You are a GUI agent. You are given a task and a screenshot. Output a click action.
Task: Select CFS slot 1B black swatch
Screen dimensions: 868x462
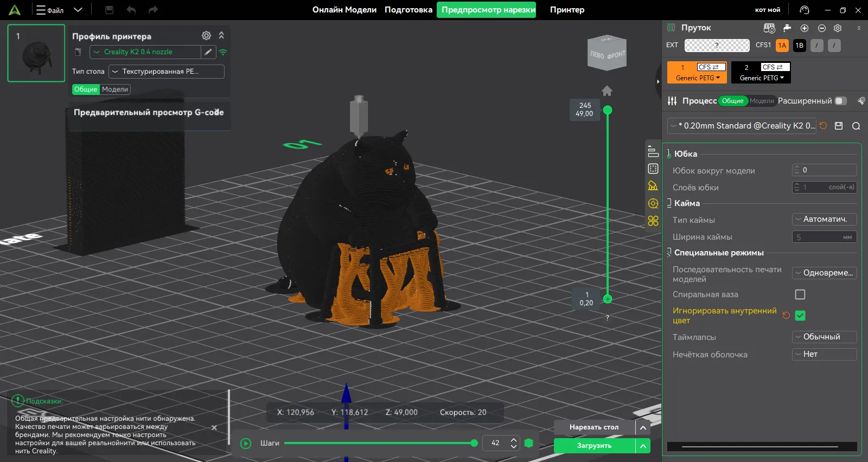pyautogui.click(x=799, y=46)
